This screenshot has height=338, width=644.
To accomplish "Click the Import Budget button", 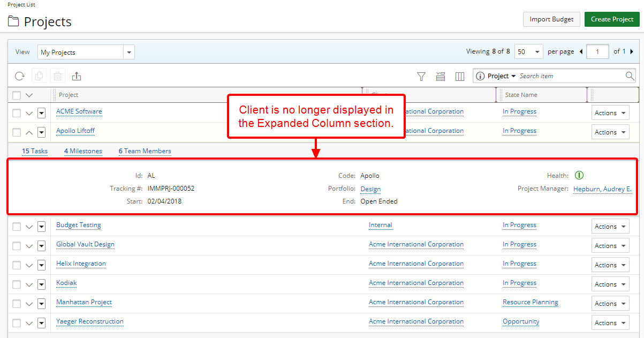I will (551, 19).
